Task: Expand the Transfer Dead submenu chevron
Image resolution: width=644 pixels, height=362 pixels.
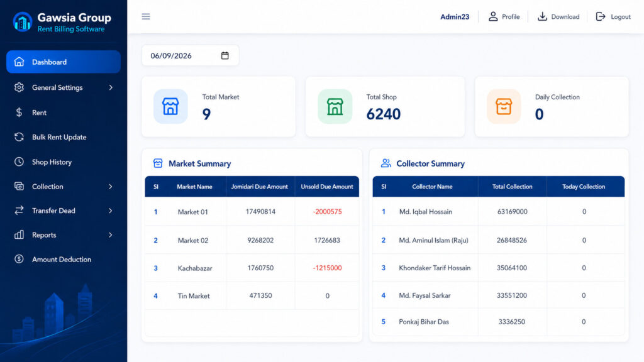Action: [111, 211]
